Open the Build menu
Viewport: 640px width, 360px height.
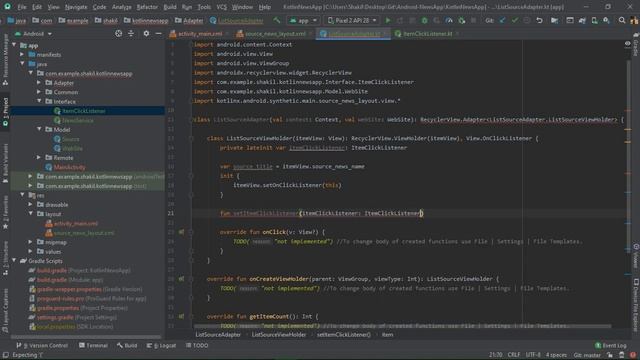[170, 7]
